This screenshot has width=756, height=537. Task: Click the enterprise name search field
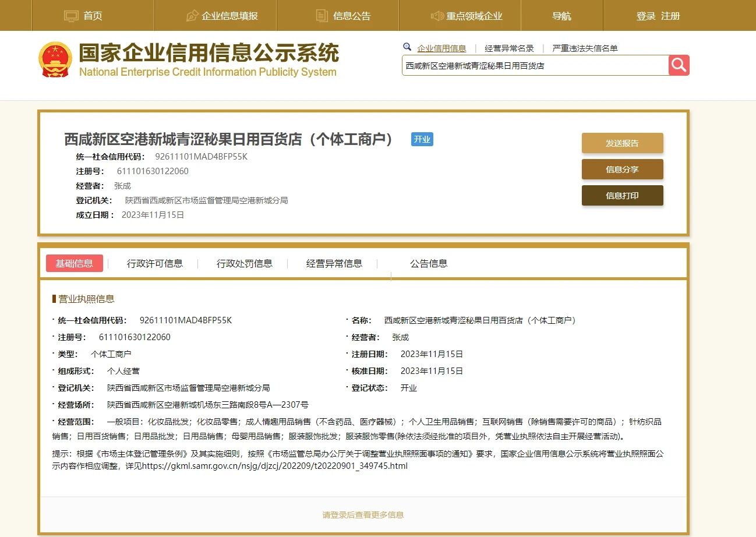pyautogui.click(x=535, y=66)
